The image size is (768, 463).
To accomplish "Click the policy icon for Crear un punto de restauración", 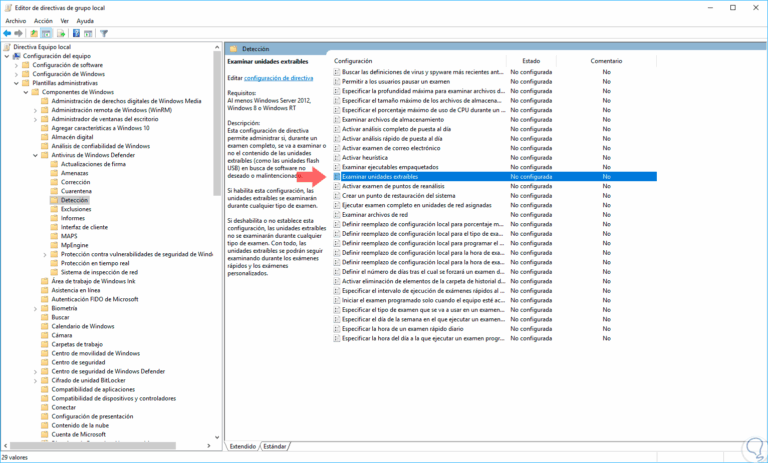I will point(336,195).
